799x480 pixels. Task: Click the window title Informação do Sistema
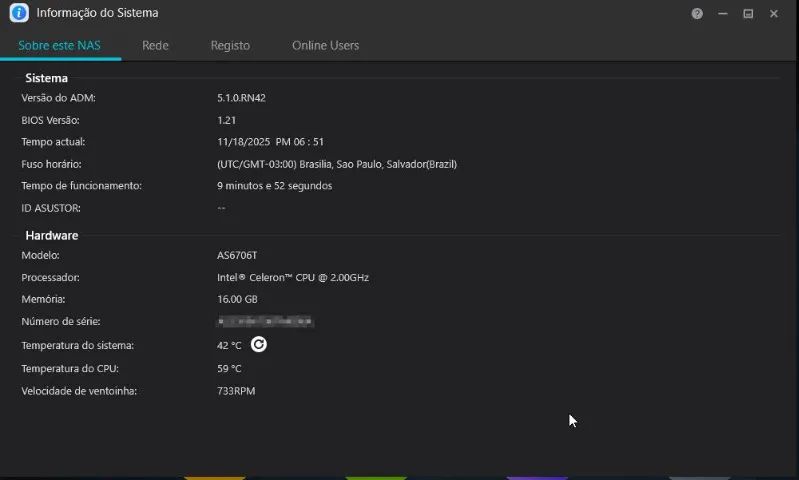pyautogui.click(x=97, y=14)
